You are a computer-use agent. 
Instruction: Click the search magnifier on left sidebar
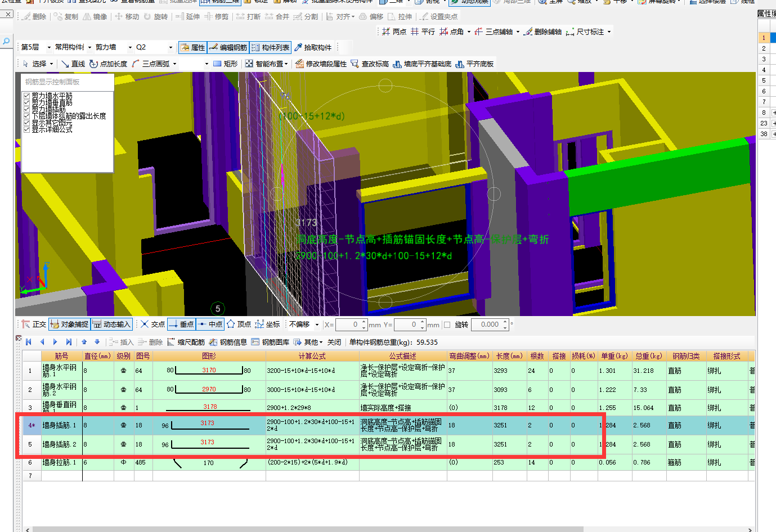click(6, 42)
